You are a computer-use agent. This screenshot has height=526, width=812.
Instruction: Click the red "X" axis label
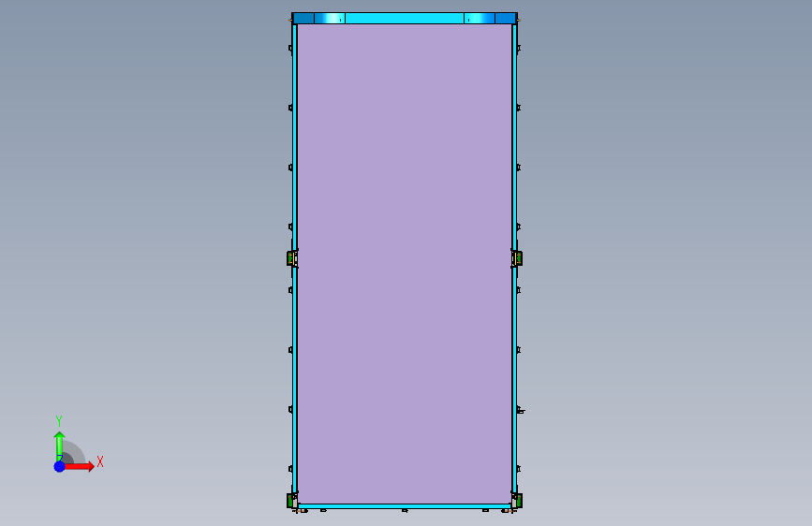[x=100, y=461]
